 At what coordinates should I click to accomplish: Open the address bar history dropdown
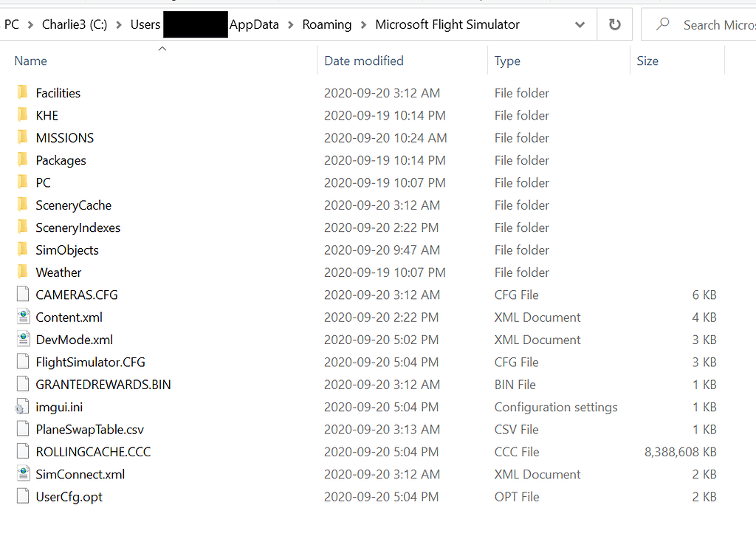(x=580, y=24)
